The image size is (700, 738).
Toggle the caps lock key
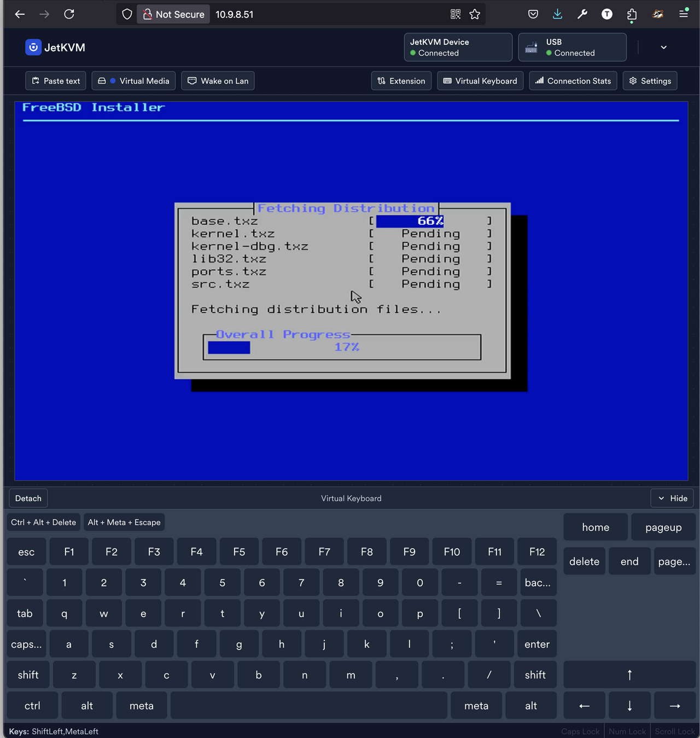26,644
